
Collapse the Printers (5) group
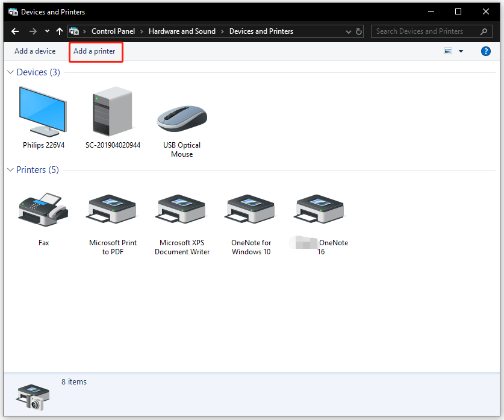tap(10, 170)
